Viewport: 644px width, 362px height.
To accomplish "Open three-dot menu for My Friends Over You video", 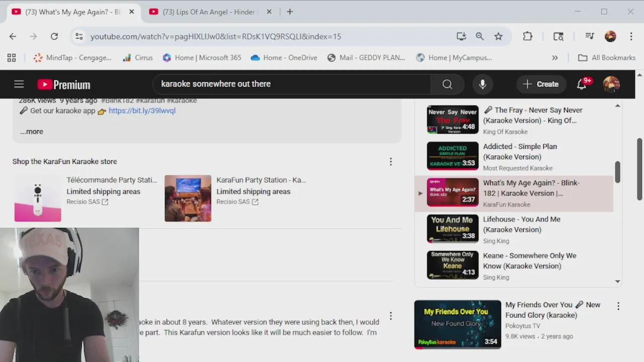I will pos(618,306).
